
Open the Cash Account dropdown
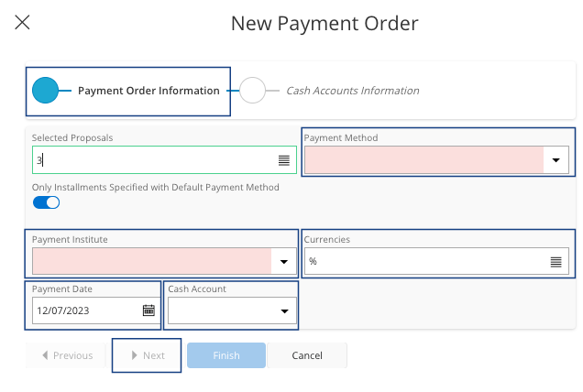283,310
